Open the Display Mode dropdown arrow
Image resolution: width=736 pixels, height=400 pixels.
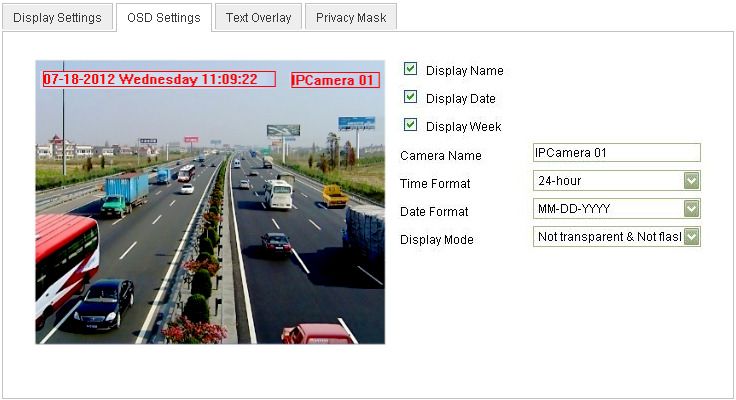coord(691,237)
